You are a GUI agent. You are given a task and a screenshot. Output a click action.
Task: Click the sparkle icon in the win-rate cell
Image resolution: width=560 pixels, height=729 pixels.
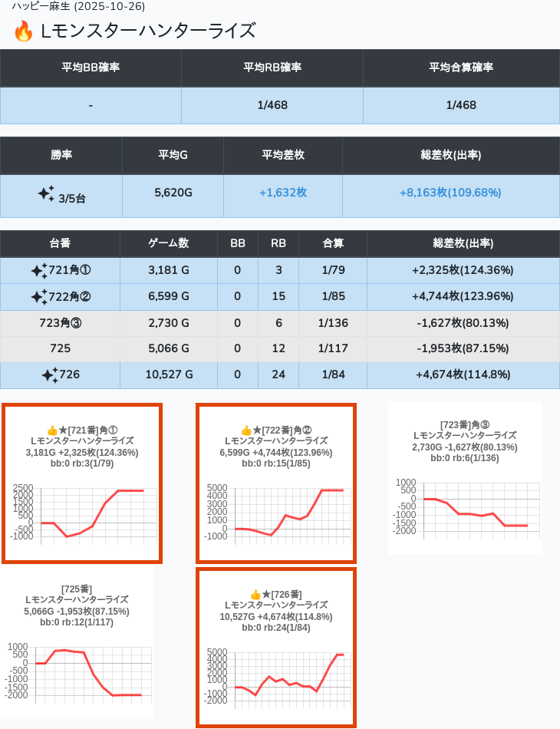coord(46,193)
